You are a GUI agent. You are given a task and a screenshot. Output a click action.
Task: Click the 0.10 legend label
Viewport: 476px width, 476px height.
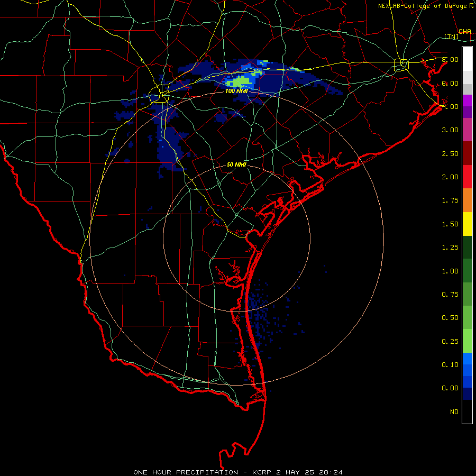click(450, 365)
